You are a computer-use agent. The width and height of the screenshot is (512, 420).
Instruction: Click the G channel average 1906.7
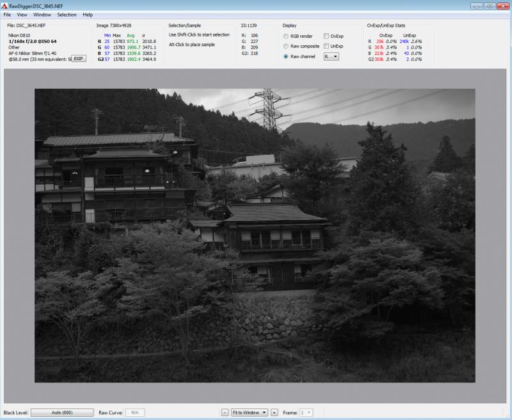coord(134,47)
